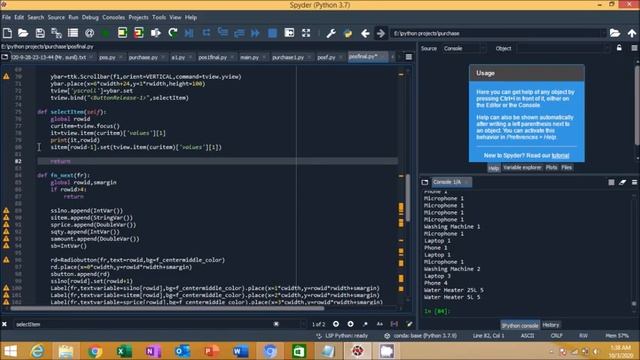Go back with the left arrow
Image resolution: width=640 pixels, height=360 pixels.
pos(365,33)
